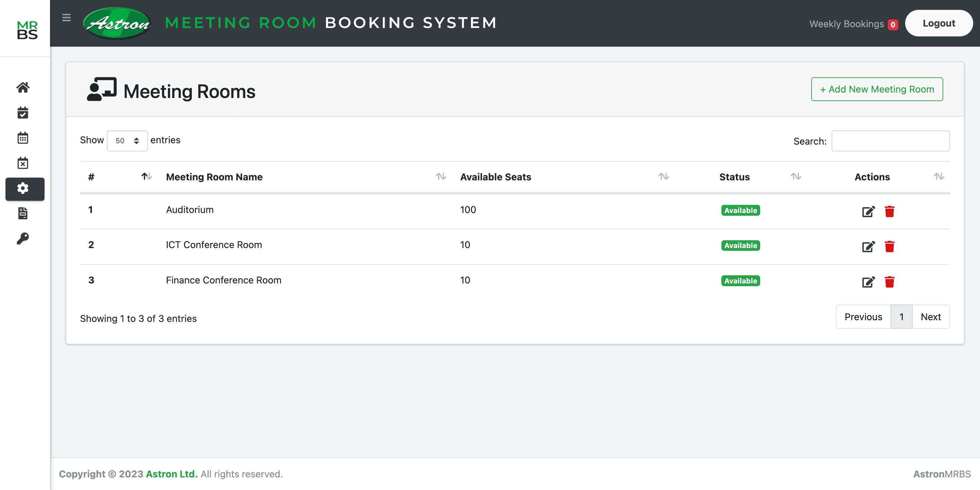
Task: Open the home sidebar icon
Action: click(x=23, y=87)
